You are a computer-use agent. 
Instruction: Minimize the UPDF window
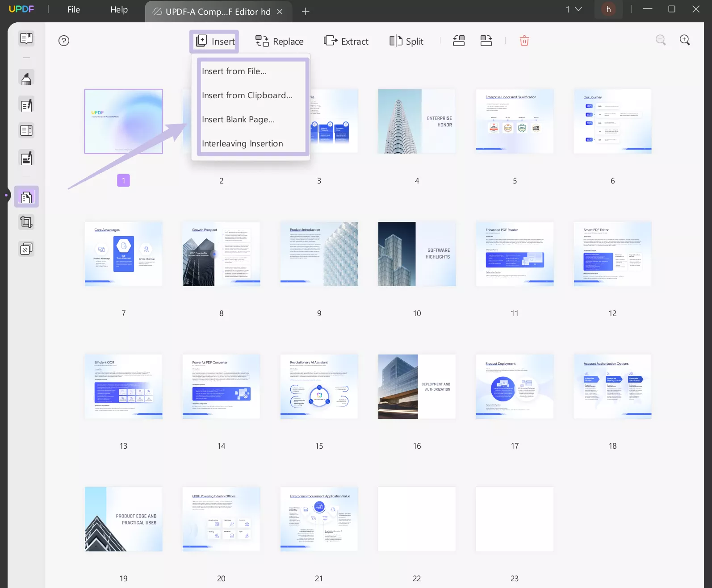click(x=647, y=9)
